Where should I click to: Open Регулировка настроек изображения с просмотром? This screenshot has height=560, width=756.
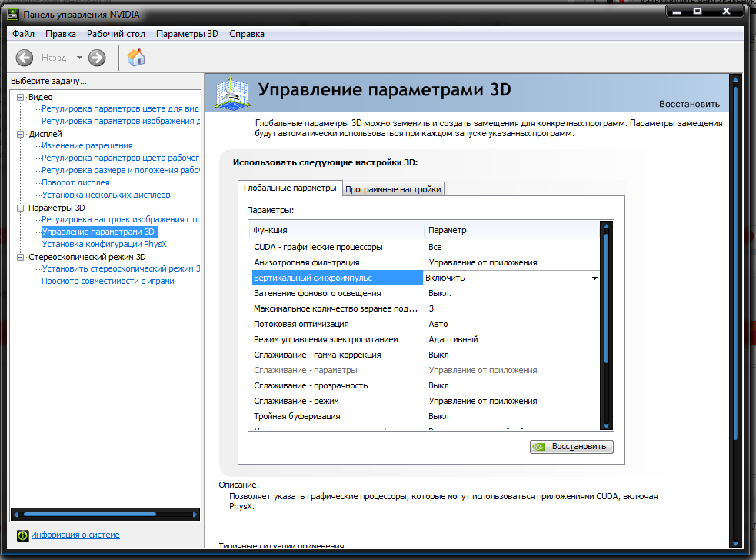point(121,219)
